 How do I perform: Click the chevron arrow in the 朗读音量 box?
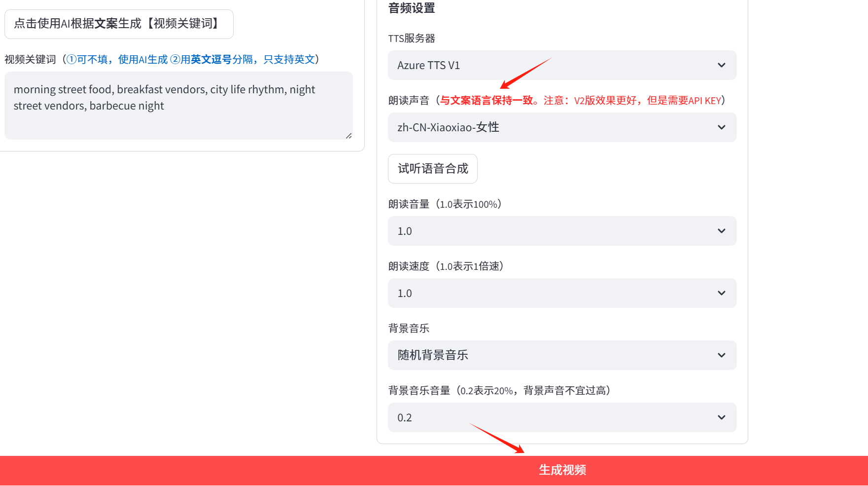[721, 231]
